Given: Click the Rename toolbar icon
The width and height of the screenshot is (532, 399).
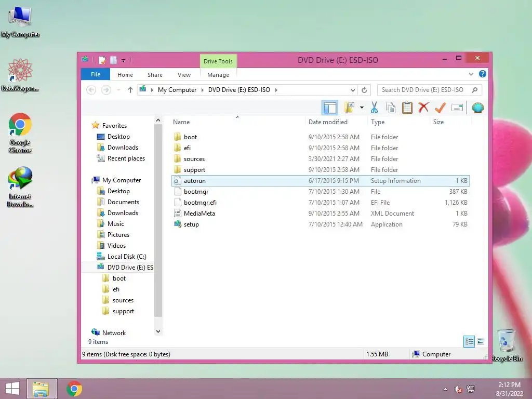Looking at the screenshot, I should tap(457, 108).
